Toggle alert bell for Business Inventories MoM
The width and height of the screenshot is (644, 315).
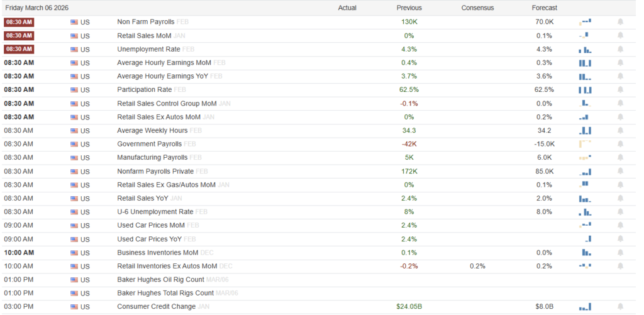tap(620, 253)
